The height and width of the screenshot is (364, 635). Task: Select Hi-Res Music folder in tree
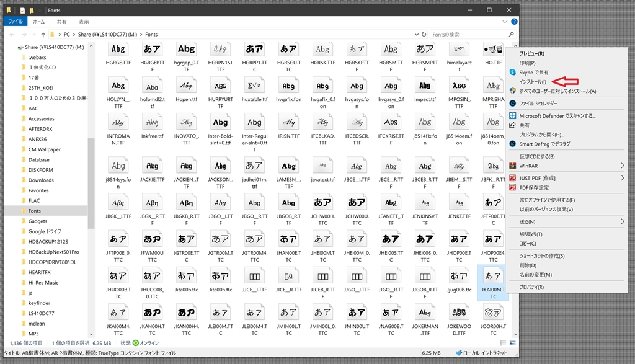coord(43,283)
